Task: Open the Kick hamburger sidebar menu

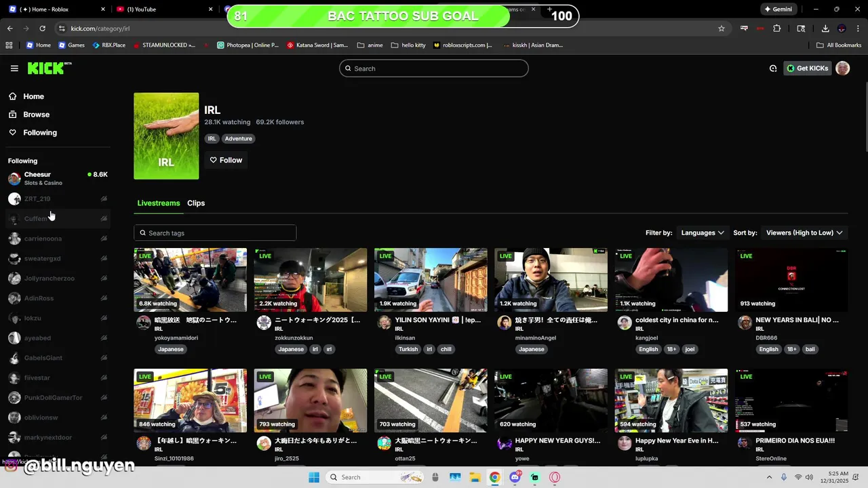Action: [14, 68]
